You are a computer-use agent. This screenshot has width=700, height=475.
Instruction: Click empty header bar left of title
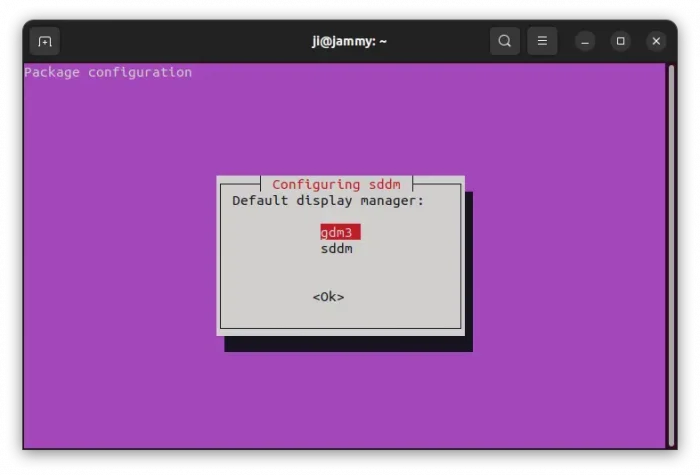point(180,41)
